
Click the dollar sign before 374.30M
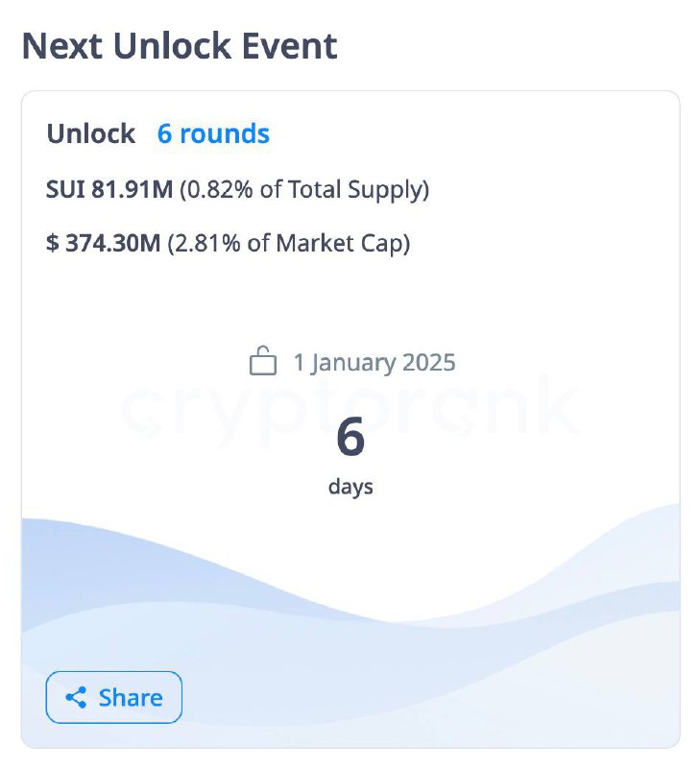53,243
